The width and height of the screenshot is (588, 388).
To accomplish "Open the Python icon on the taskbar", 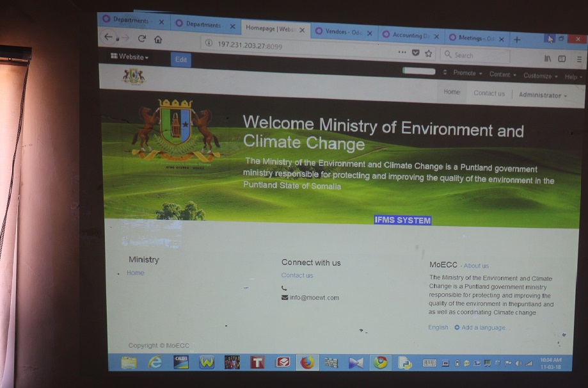I will coord(405,363).
